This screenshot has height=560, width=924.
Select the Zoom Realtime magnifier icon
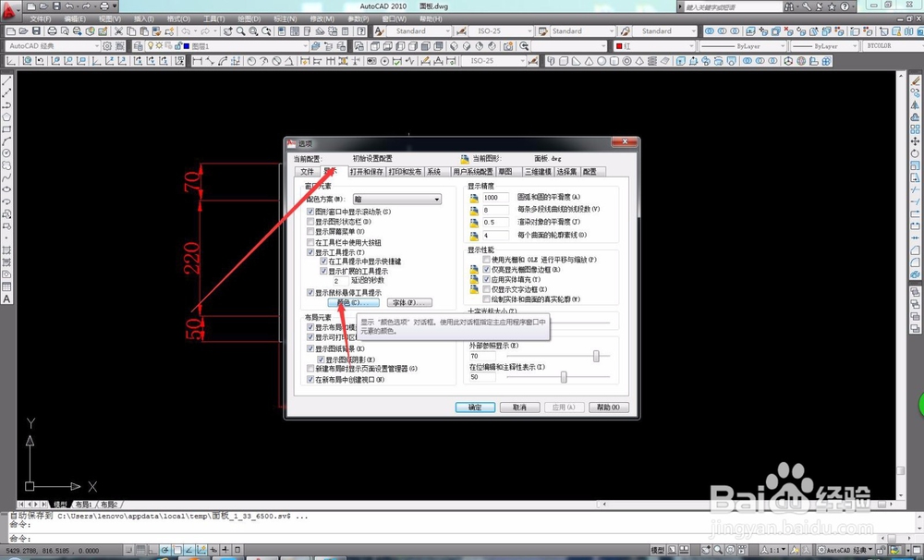click(240, 30)
